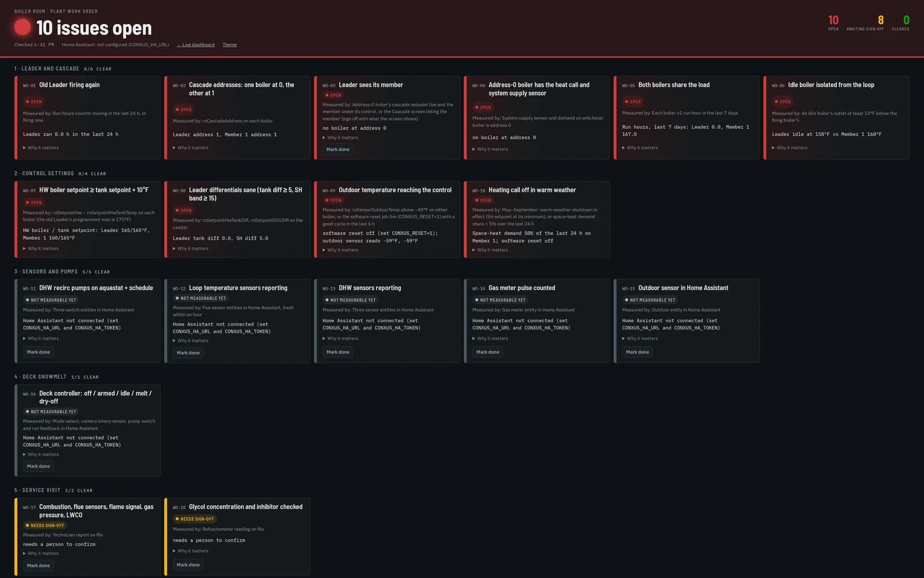Expand 'Why it matters' on the WO-17 Combustion card
The image size is (924, 578).
coord(41,554)
